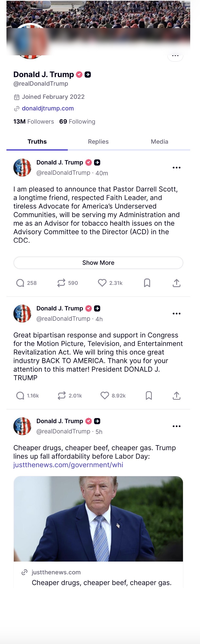Bookmark the Motion Picture Act post

(x=149, y=396)
